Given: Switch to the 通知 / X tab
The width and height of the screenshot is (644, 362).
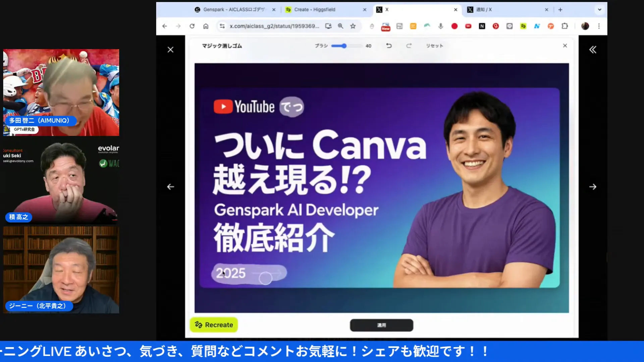Looking at the screenshot, I should tap(508, 10).
